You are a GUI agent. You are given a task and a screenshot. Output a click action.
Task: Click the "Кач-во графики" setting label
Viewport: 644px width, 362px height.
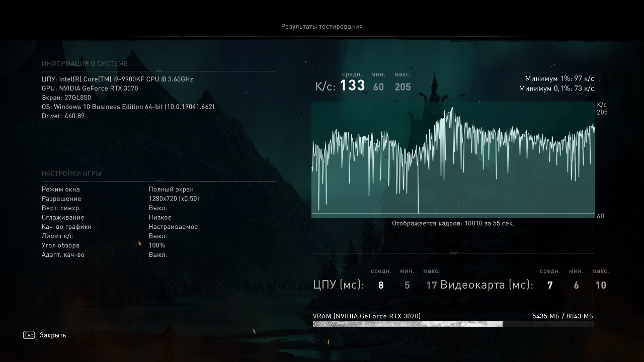pyautogui.click(x=67, y=227)
